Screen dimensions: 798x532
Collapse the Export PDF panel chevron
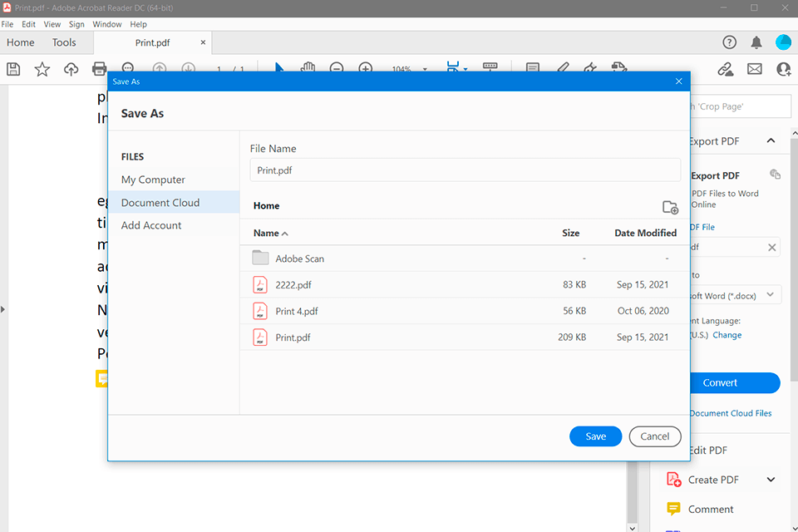[x=771, y=141]
